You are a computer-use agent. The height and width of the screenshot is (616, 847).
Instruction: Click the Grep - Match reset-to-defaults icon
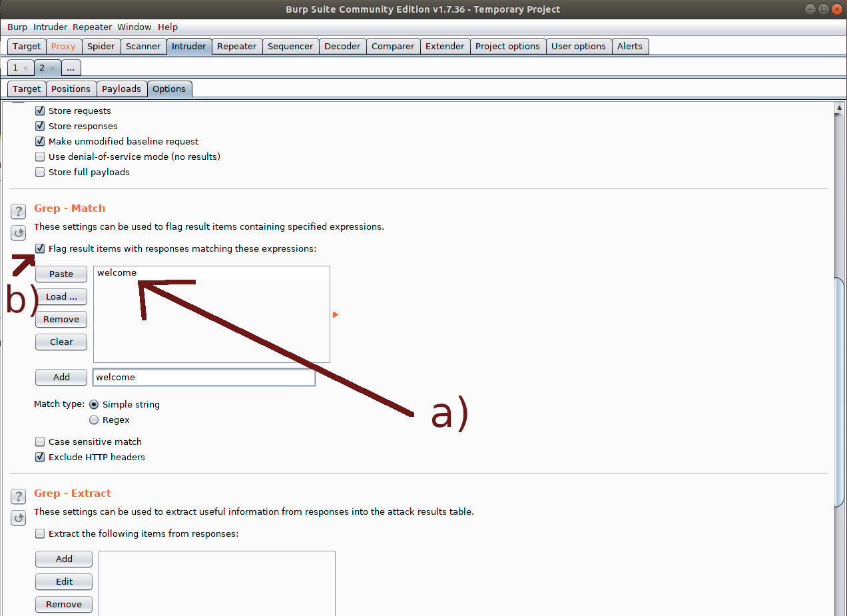coord(18,233)
